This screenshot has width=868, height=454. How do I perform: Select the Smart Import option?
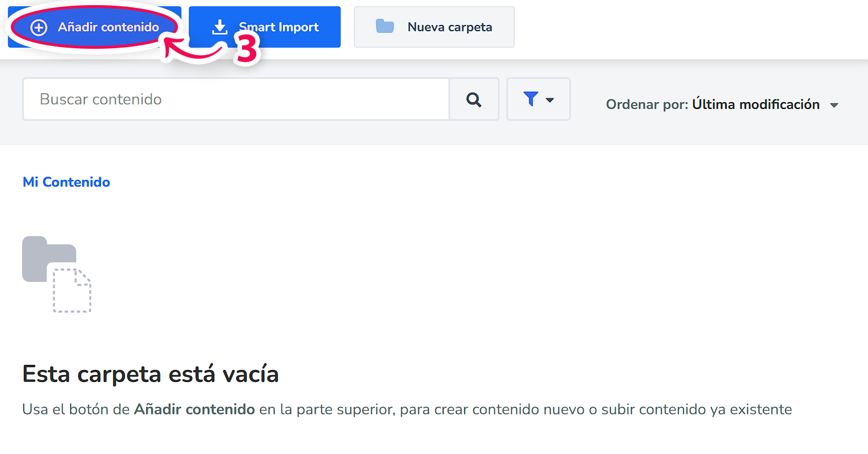(x=265, y=26)
